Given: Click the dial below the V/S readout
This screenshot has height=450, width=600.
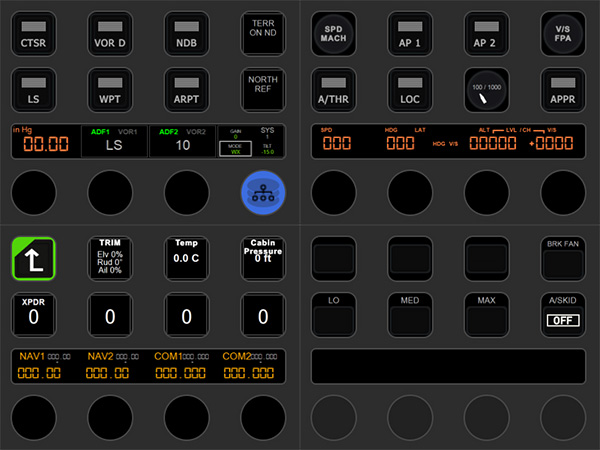Looking at the screenshot, I should click(x=563, y=192).
